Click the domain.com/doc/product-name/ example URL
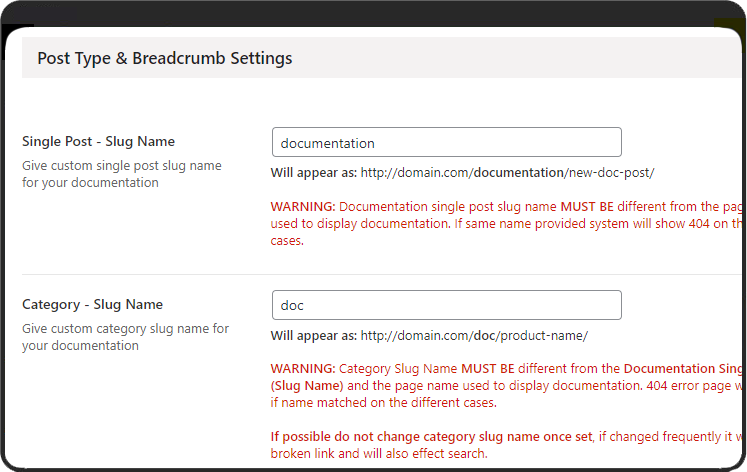Viewport: 747px width, 472px height. (x=474, y=336)
